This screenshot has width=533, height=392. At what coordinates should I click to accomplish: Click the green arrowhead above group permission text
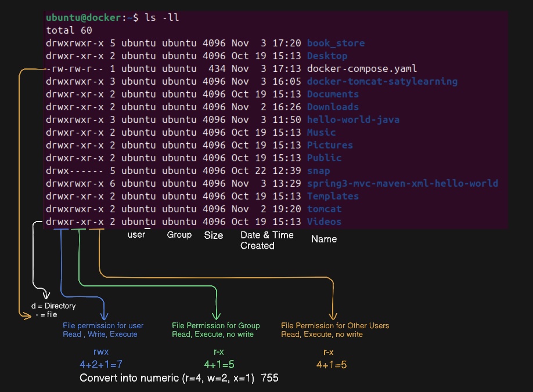[x=216, y=316]
